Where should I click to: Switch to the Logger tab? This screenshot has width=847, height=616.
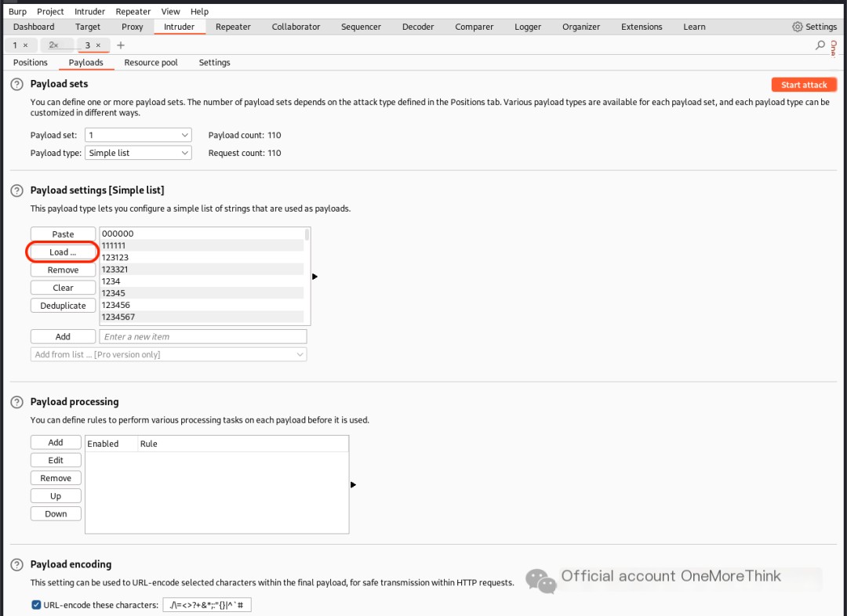click(528, 27)
